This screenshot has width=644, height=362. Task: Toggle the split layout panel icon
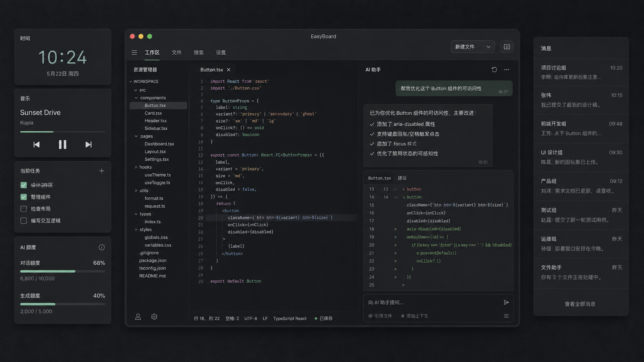coord(507,47)
